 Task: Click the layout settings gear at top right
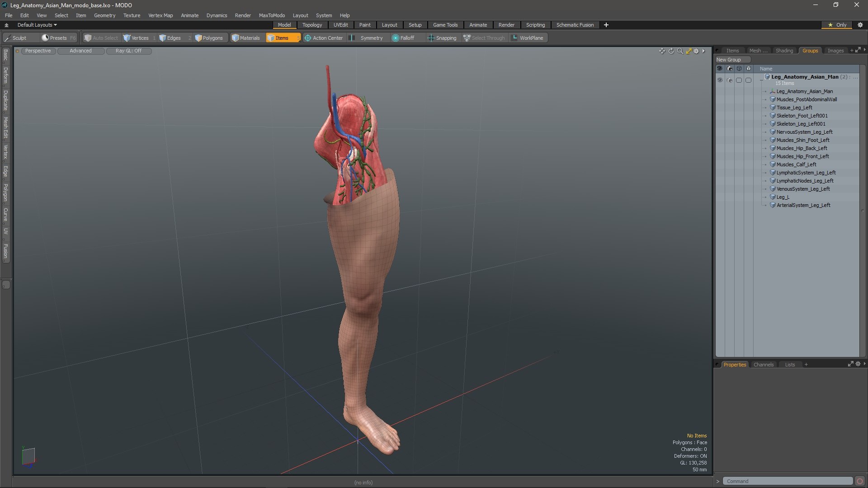coord(860,25)
